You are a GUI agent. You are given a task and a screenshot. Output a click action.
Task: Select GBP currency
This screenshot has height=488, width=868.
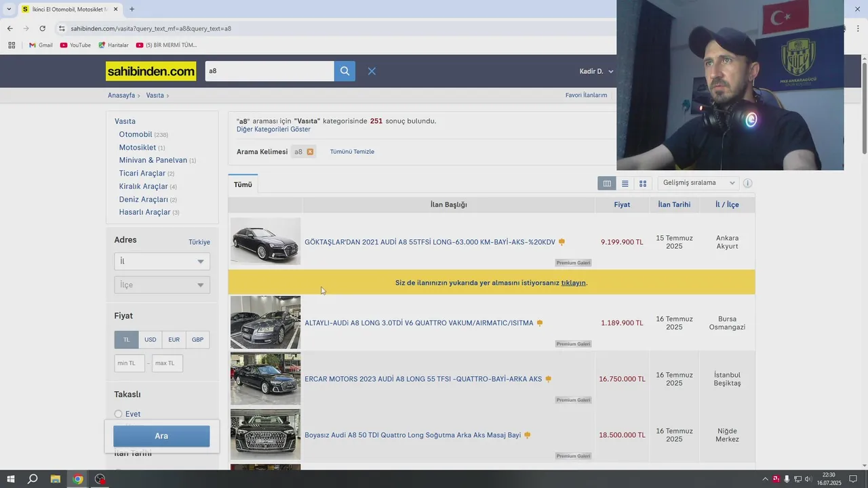[x=197, y=340]
